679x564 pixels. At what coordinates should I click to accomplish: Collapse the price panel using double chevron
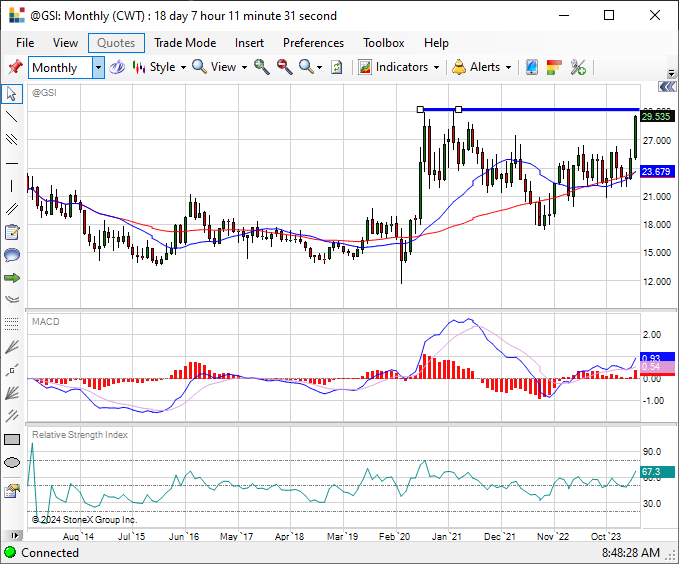coord(667,87)
